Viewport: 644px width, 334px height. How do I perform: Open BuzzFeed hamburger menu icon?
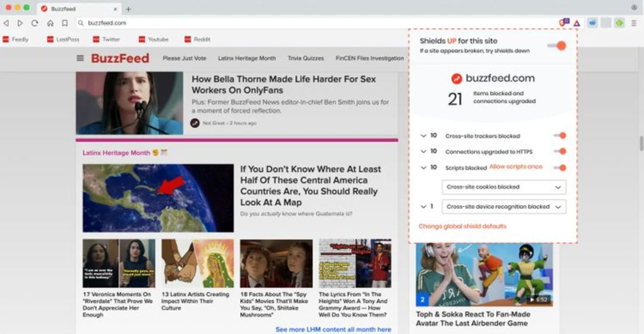pos(80,58)
